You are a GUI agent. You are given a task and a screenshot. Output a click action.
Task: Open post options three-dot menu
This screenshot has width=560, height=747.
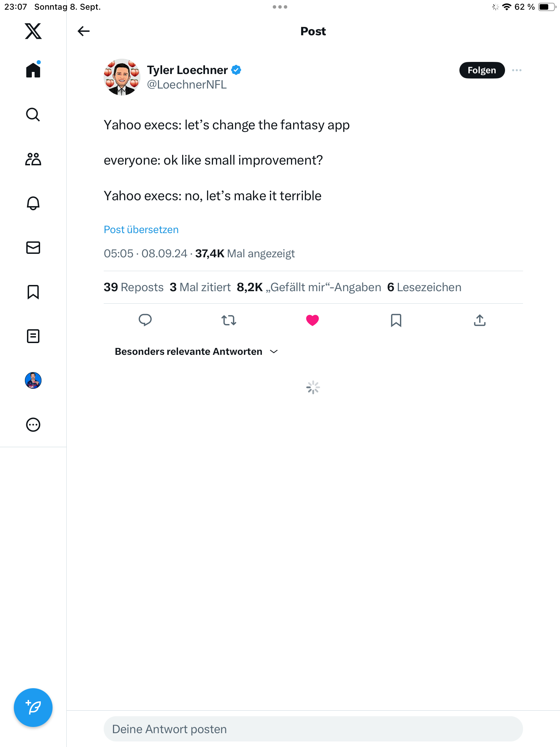(x=517, y=70)
